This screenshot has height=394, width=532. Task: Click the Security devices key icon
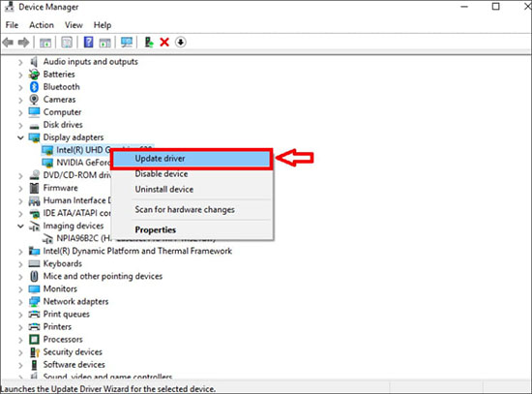point(35,352)
